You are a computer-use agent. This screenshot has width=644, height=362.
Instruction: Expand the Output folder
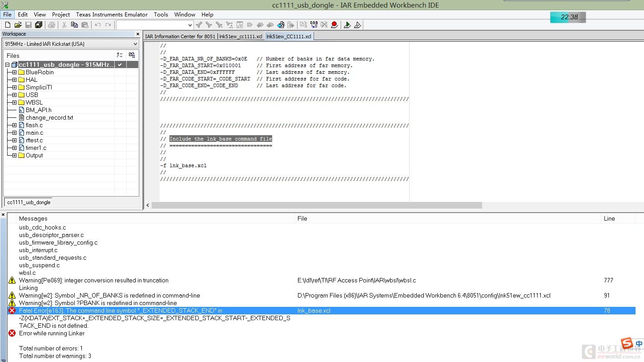(14, 155)
